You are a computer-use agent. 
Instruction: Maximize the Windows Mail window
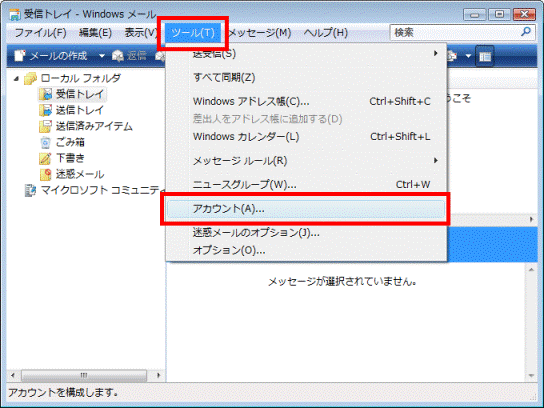pos(499,15)
